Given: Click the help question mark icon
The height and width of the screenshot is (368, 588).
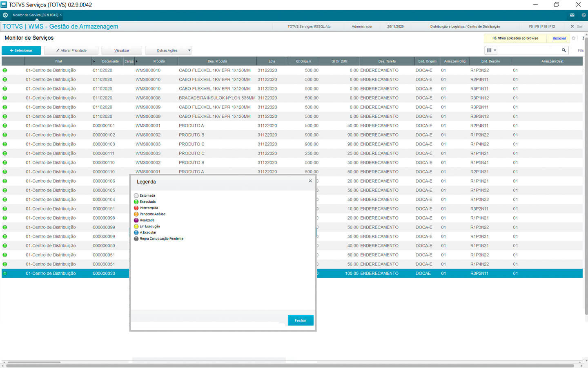Looking at the screenshot, I should coord(584,15).
